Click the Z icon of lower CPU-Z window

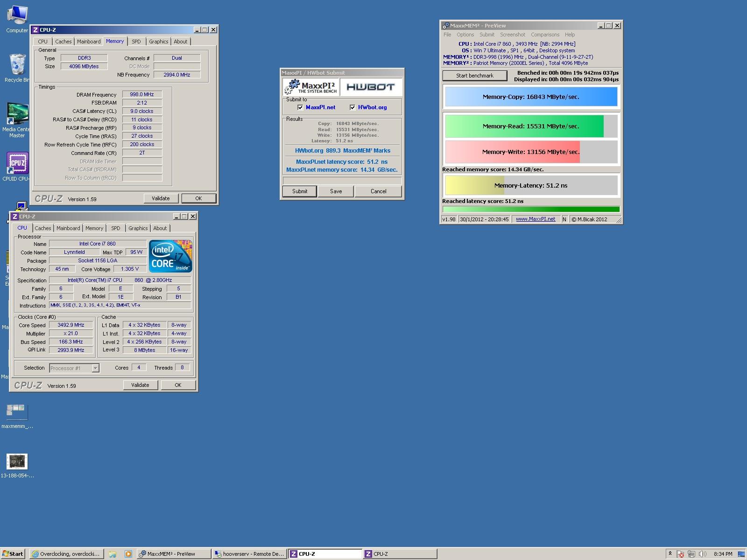point(15,217)
